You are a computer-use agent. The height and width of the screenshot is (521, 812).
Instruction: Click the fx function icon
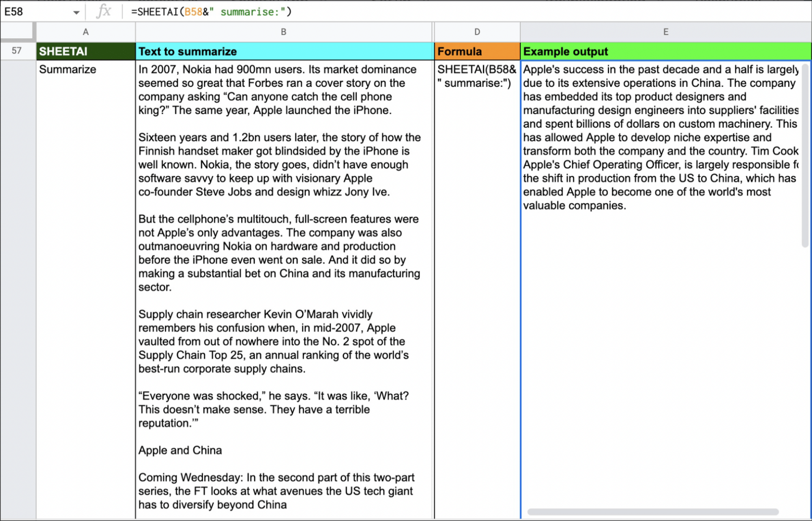pos(104,11)
